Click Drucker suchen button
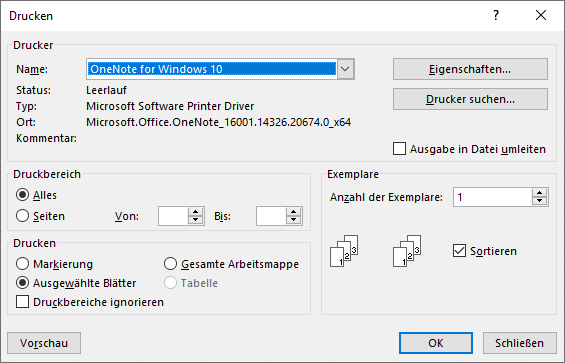Viewport: 565px width, 363px height. [470, 99]
